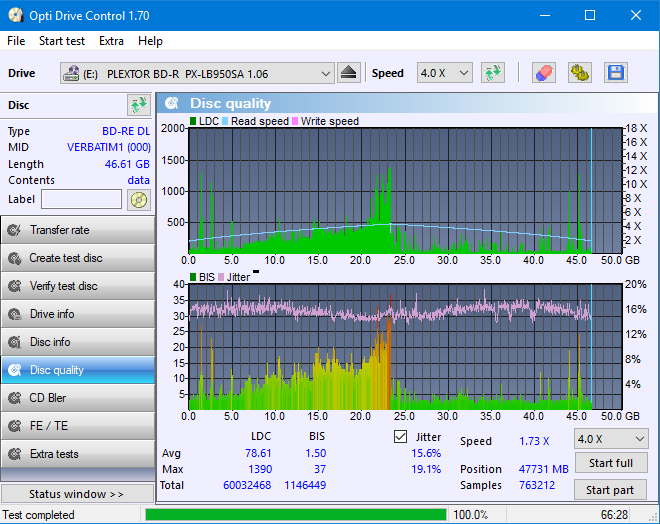Select Create test disc in sidebar
This screenshot has width=660, height=524.
tap(77, 258)
